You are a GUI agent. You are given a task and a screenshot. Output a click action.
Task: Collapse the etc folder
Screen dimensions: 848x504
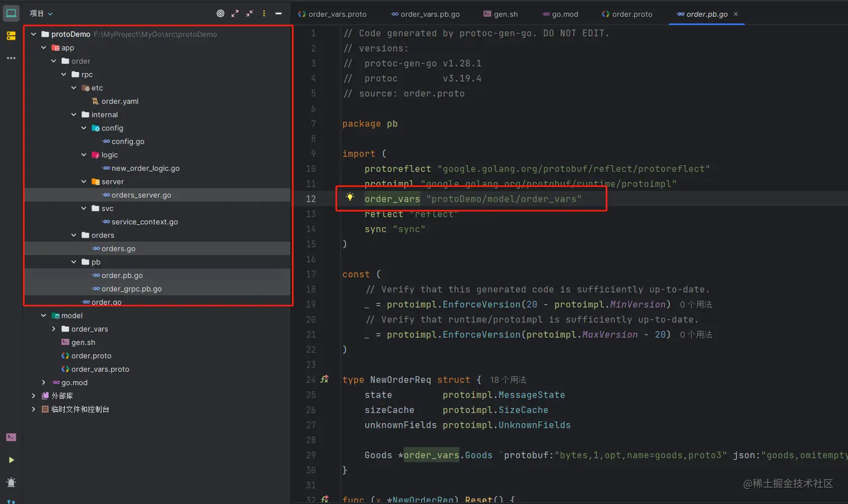click(x=74, y=88)
